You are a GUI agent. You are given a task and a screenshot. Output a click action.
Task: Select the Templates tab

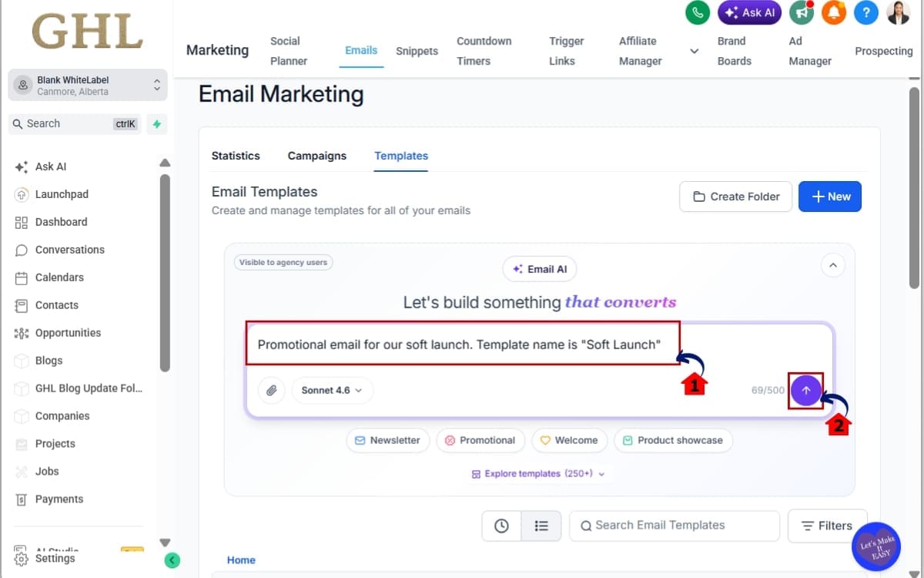(x=401, y=156)
